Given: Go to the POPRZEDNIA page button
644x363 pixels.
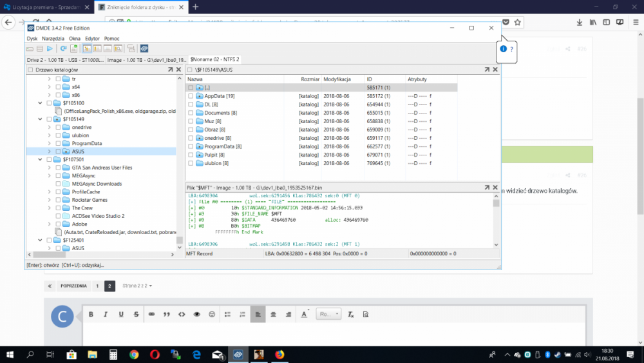Looking at the screenshot, I should pos(73,286).
